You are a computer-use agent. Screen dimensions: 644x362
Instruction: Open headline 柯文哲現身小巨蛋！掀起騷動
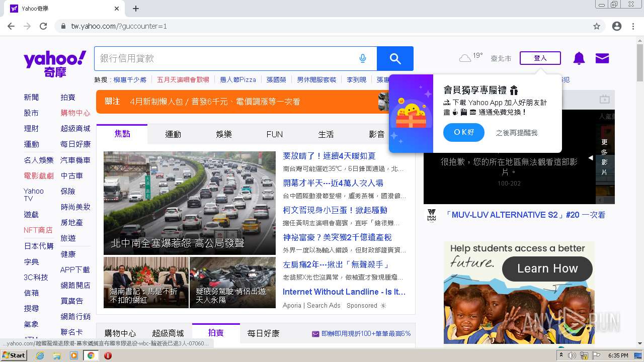point(335,210)
